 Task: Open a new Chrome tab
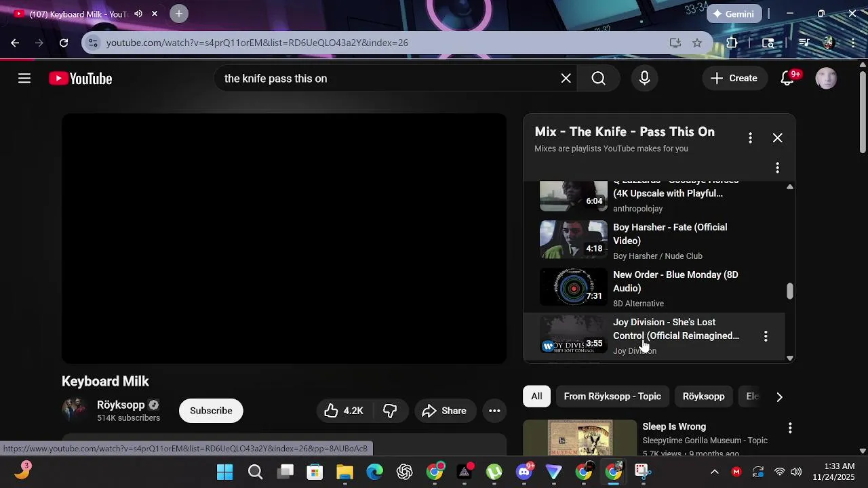(x=179, y=14)
